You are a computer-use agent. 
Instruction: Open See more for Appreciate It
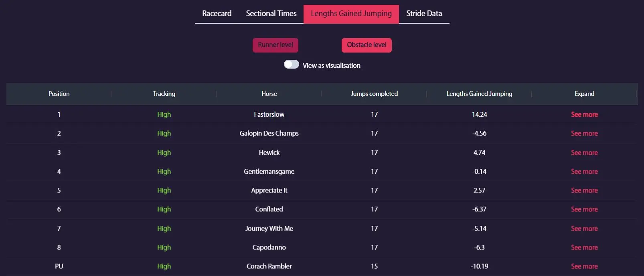click(584, 191)
